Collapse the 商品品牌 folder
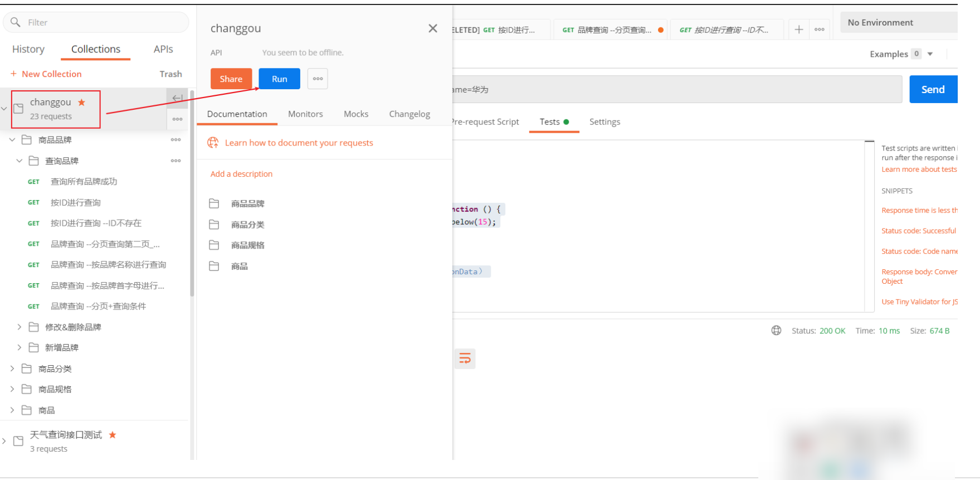This screenshot has height=480, width=980. 12,140
